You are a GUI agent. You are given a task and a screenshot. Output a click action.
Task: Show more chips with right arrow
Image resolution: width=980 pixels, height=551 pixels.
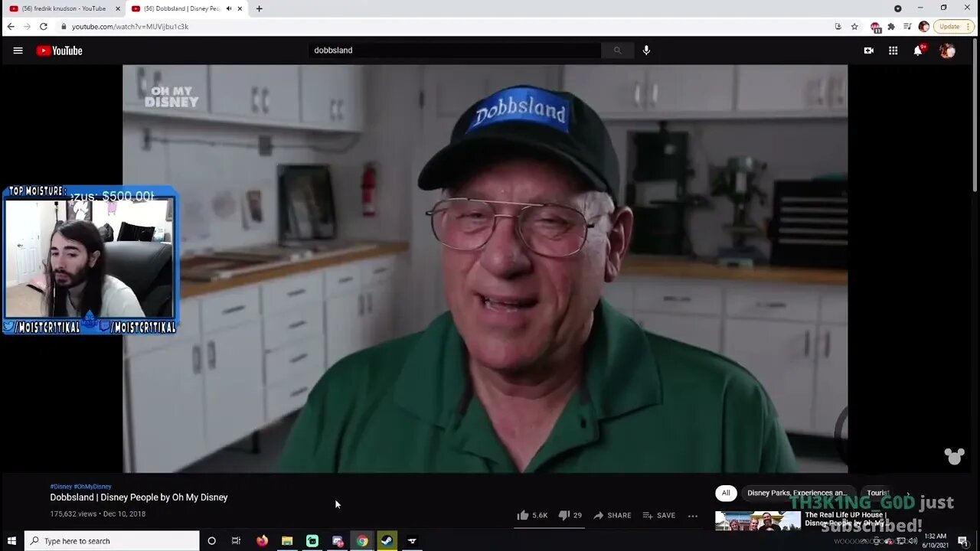(x=908, y=493)
